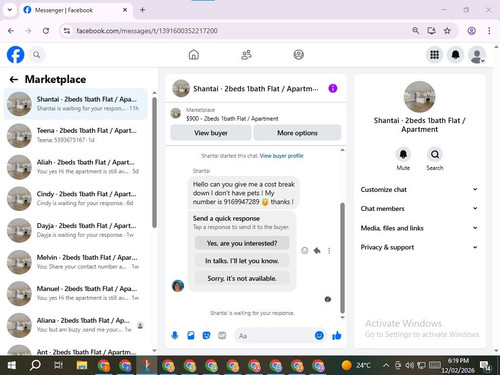Bookmark this page with the star icon

[447, 31]
